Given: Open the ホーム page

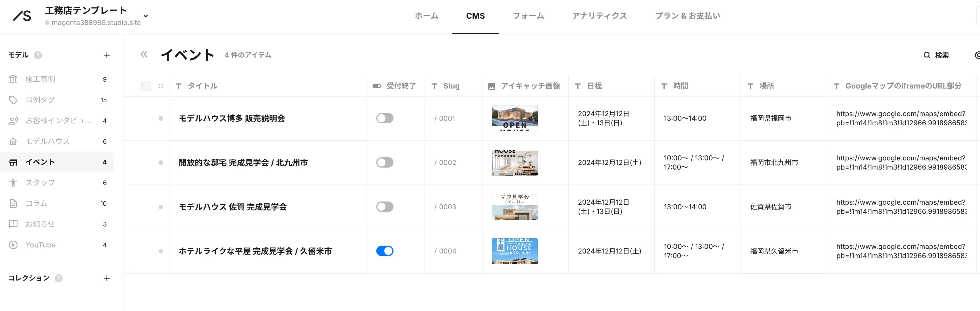Looking at the screenshot, I should tap(427, 16).
